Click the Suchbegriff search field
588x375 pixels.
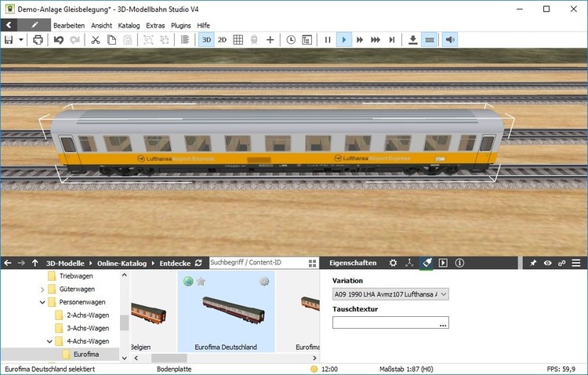258,262
